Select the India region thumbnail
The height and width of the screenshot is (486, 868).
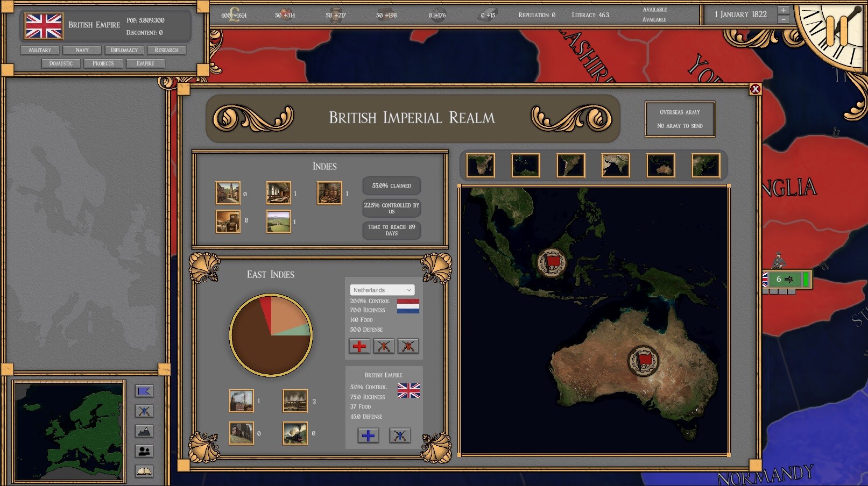click(x=616, y=166)
